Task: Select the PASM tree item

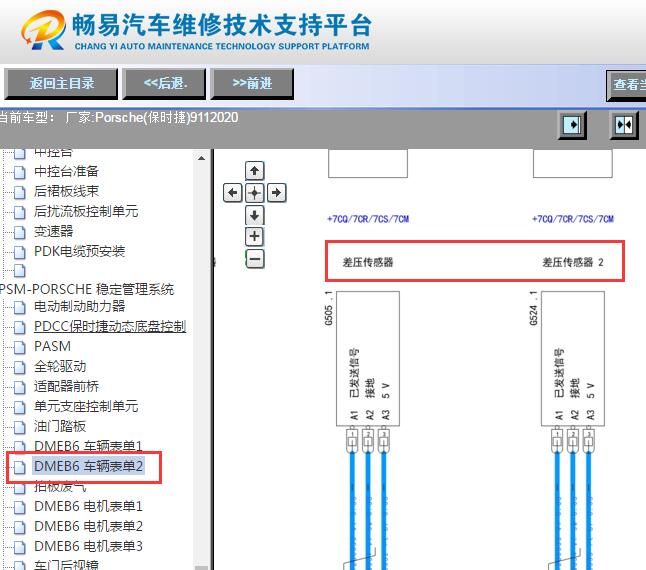Action: coord(52,346)
